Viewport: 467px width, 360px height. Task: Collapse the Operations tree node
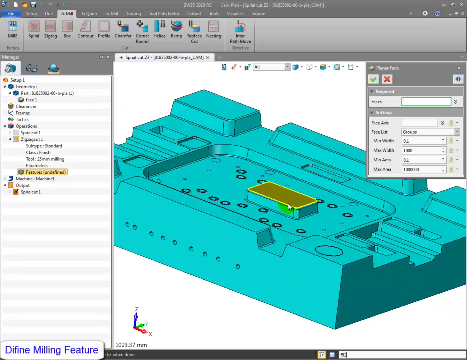pos(5,126)
